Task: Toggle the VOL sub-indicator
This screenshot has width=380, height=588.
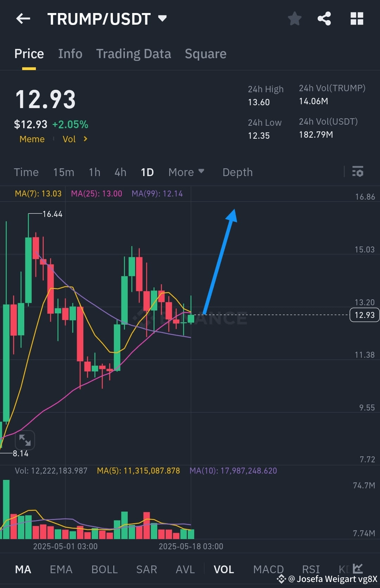Action: (224, 569)
